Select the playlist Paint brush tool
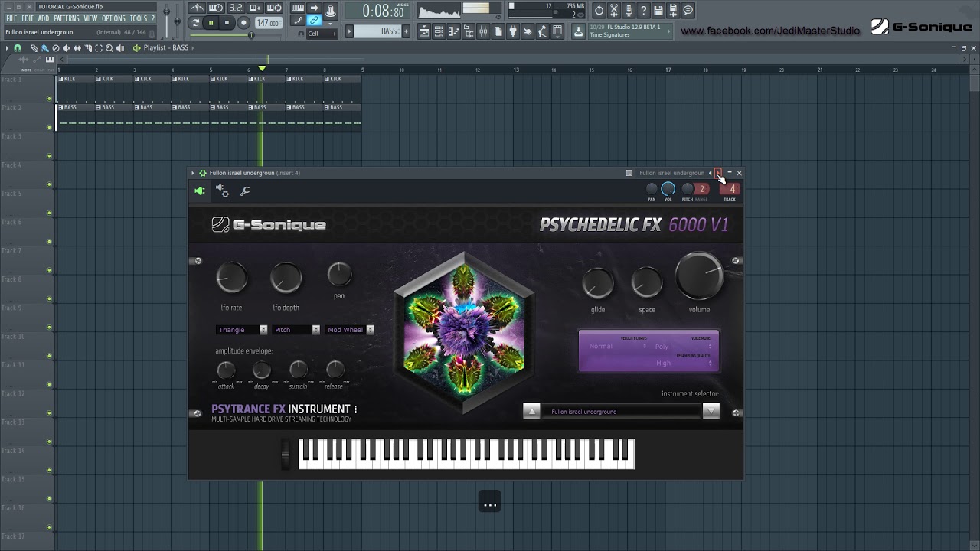Screen dimensions: 980x551 click(45, 48)
